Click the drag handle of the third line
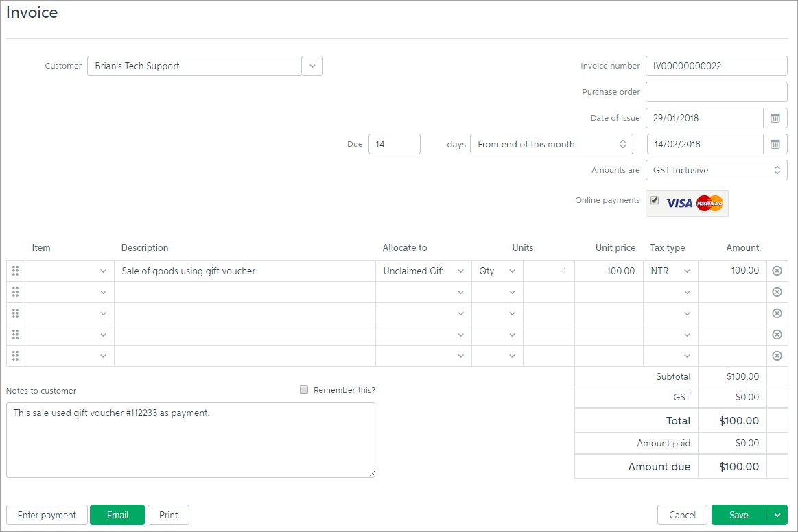Screen dimensions: 798x532 pos(15,313)
